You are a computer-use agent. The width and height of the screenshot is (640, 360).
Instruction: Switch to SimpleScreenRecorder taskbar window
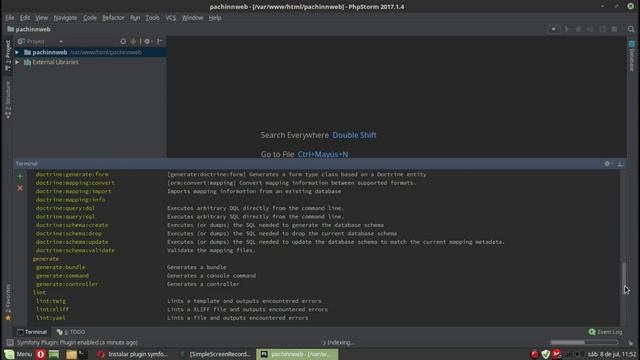tap(215, 354)
